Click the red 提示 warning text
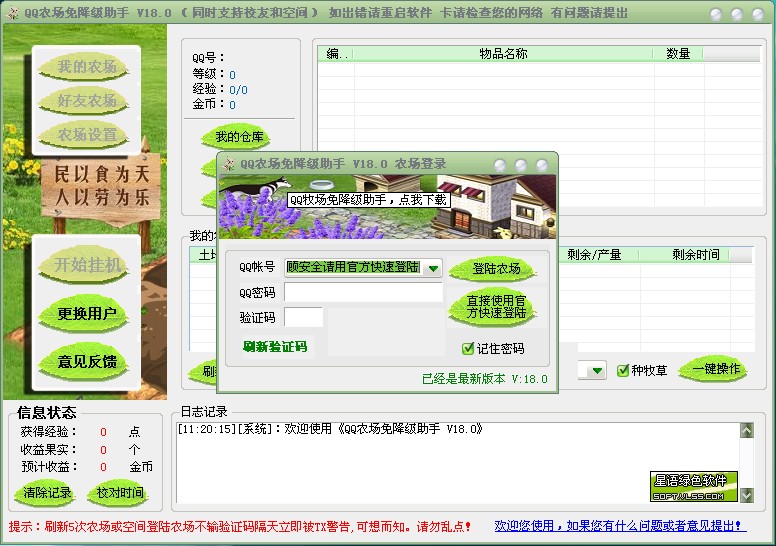The image size is (776, 546). pos(240,526)
